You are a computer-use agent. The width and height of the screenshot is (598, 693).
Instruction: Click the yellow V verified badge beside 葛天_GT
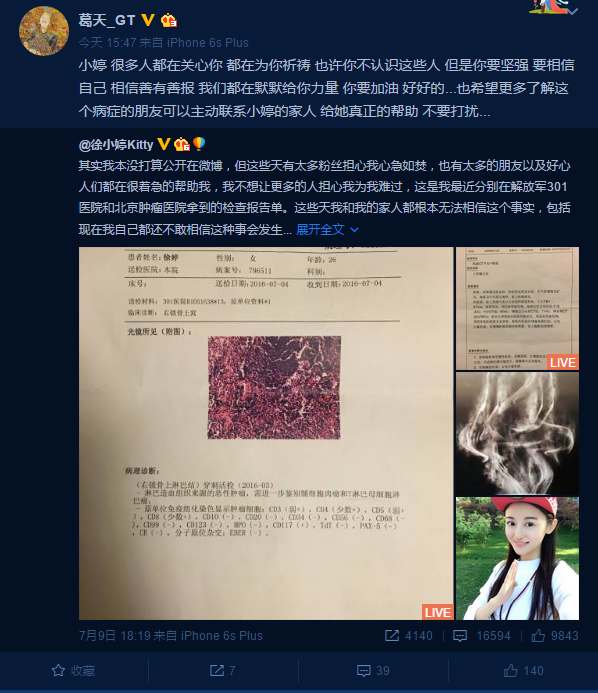coord(148,20)
